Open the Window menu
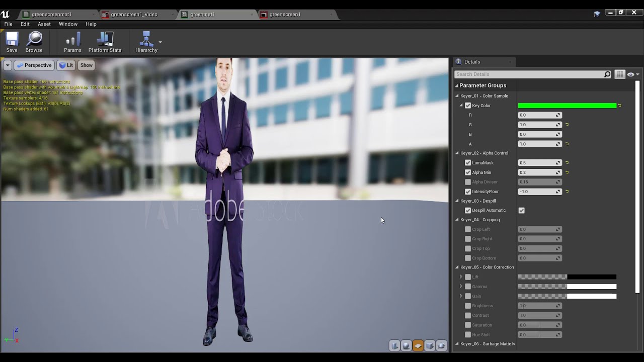Image resolution: width=644 pixels, height=362 pixels. point(68,24)
